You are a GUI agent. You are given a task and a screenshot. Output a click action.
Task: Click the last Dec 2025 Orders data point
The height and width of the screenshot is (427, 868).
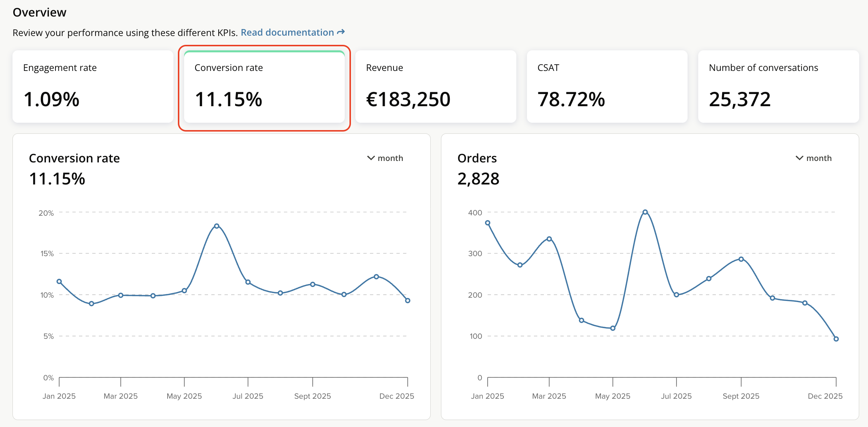click(x=836, y=339)
